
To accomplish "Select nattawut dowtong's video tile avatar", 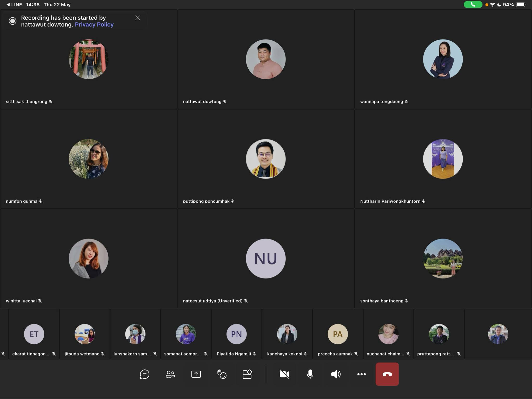I will (x=266, y=59).
